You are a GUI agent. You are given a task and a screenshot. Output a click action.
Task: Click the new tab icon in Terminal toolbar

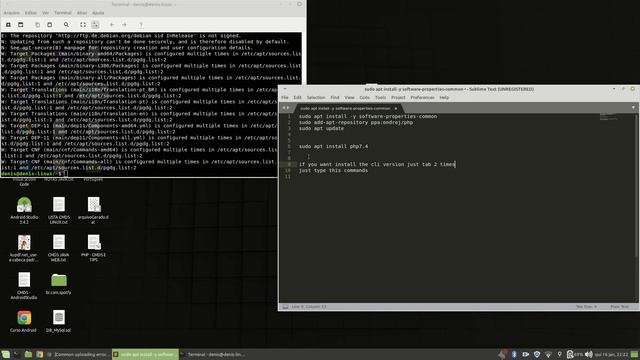(8, 25)
